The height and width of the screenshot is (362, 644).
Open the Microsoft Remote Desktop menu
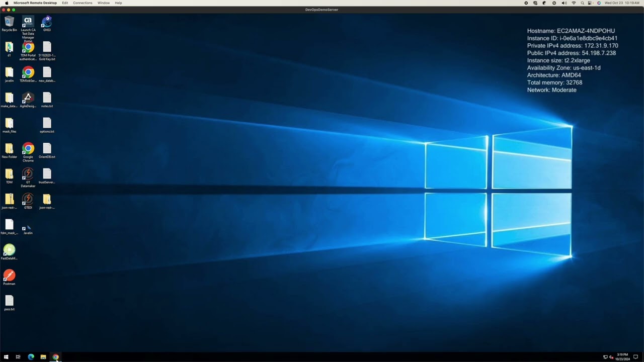tap(35, 3)
